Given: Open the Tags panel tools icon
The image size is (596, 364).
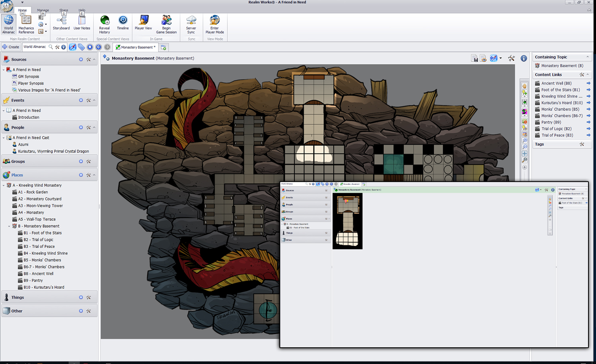Looking at the screenshot, I should pos(582,144).
